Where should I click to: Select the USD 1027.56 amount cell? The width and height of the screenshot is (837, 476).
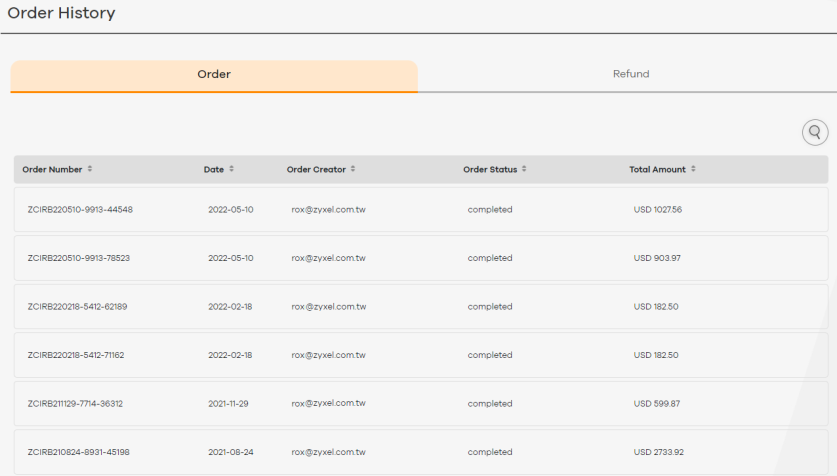[x=658, y=210]
